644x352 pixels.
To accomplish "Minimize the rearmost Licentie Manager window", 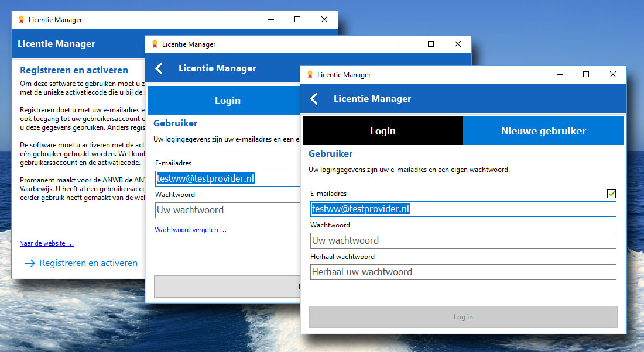I will pyautogui.click(x=270, y=20).
